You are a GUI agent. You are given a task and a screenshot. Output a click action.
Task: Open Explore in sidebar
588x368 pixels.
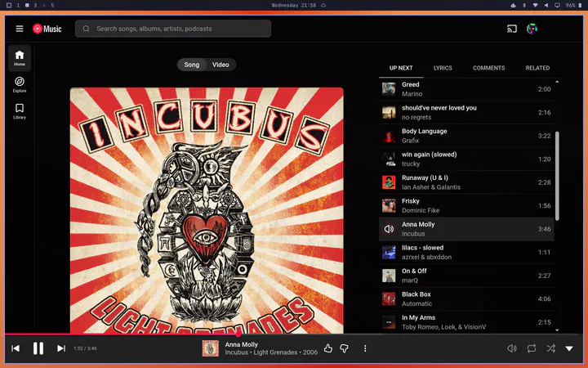20,85
